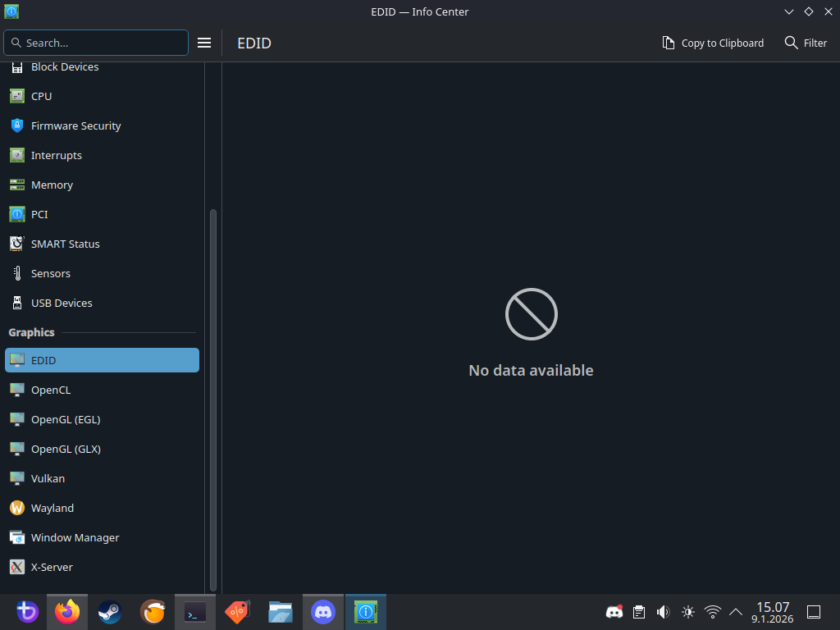
Task: Open Steam from the taskbar
Action: pyautogui.click(x=110, y=612)
